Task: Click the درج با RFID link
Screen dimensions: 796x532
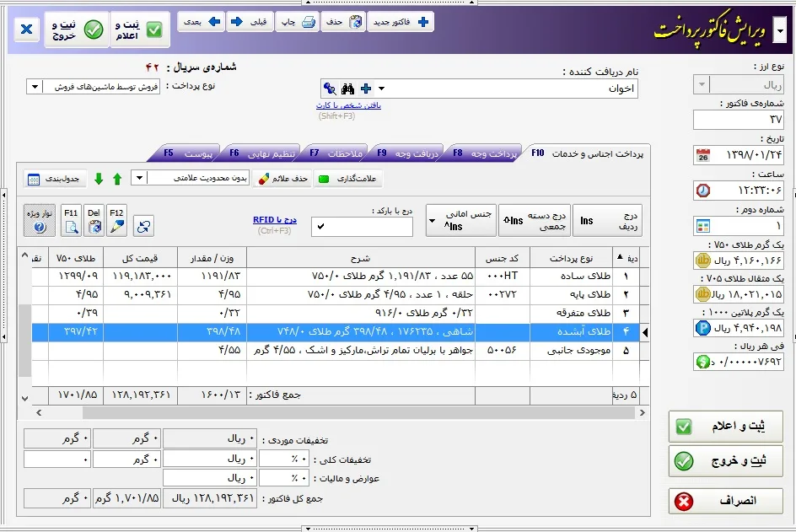Action: point(275,220)
